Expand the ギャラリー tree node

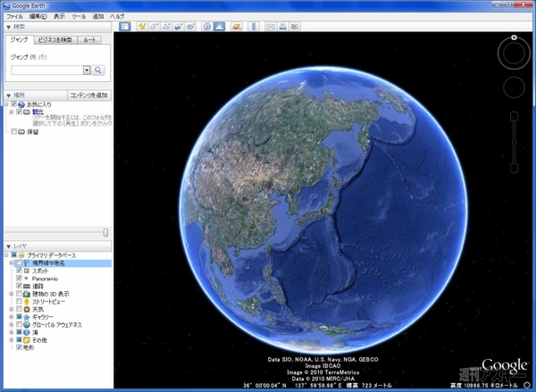[x=11, y=317]
